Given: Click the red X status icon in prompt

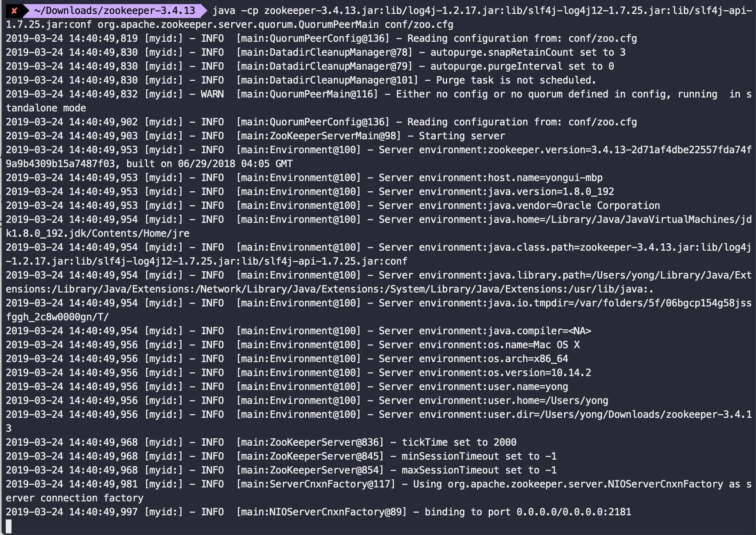Looking at the screenshot, I should [x=14, y=11].
